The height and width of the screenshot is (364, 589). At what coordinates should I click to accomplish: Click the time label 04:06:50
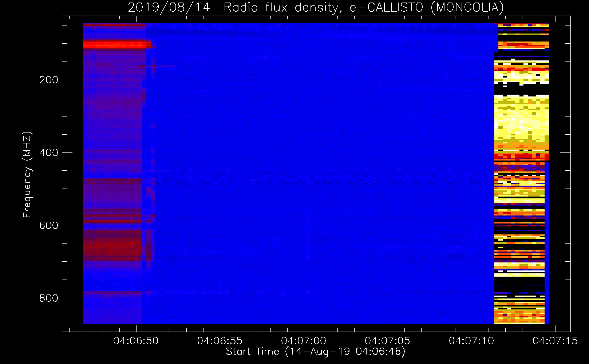tap(136, 341)
